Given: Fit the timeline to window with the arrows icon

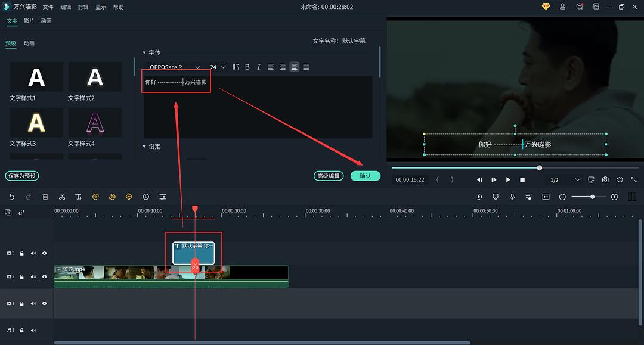Looking at the screenshot, I should [546, 197].
